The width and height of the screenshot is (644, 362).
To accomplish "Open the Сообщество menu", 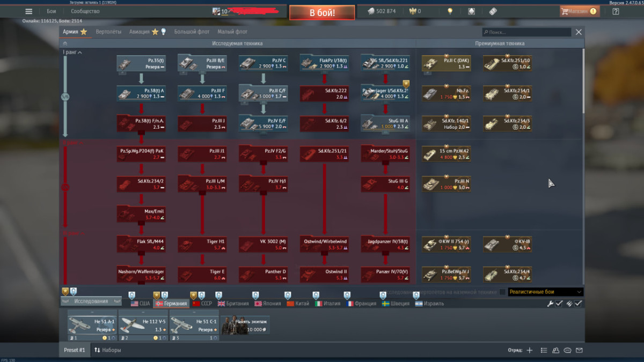I will [85, 11].
